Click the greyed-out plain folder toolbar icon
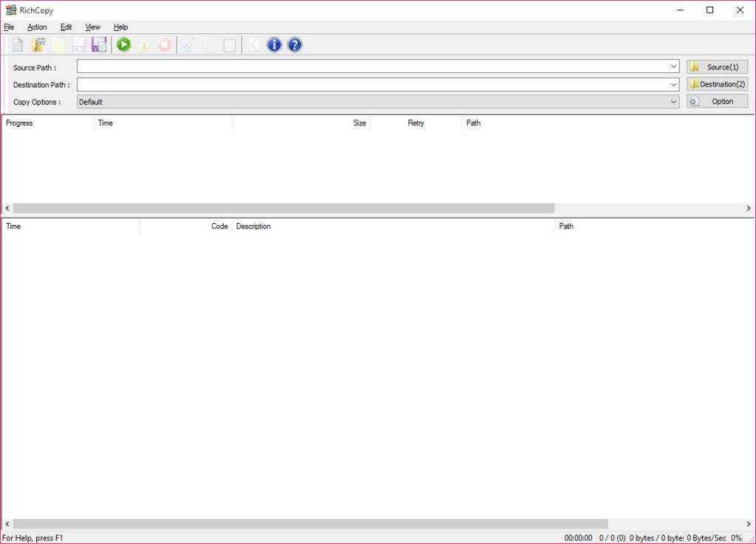The image size is (756, 544). point(58,45)
